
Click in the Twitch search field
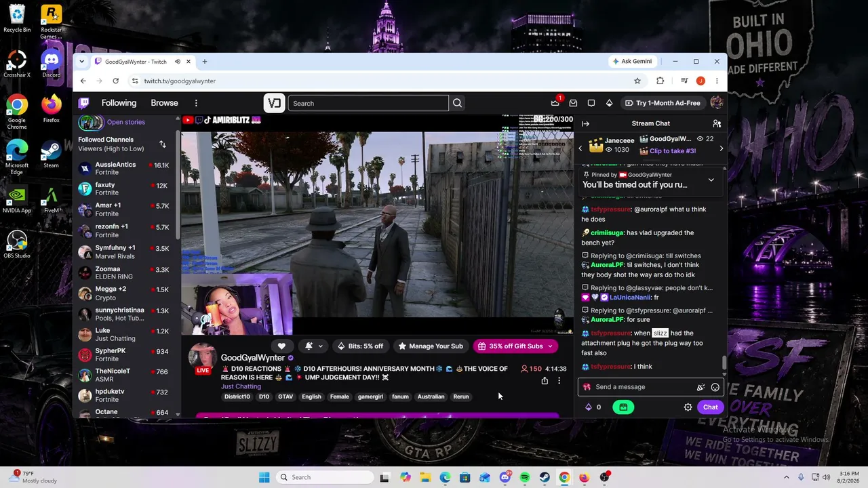pyautogui.click(x=368, y=103)
